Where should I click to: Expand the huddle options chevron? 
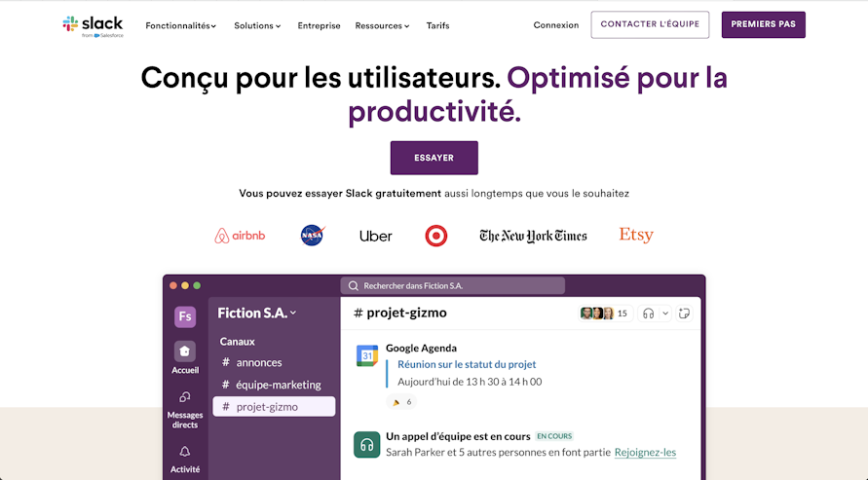(665, 314)
